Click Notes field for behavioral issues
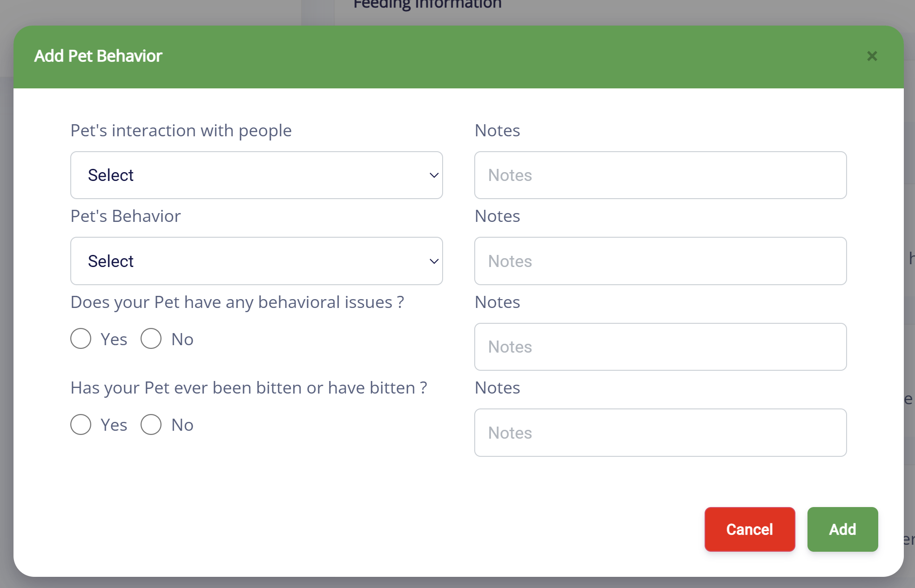This screenshot has height=588, width=915. [660, 347]
